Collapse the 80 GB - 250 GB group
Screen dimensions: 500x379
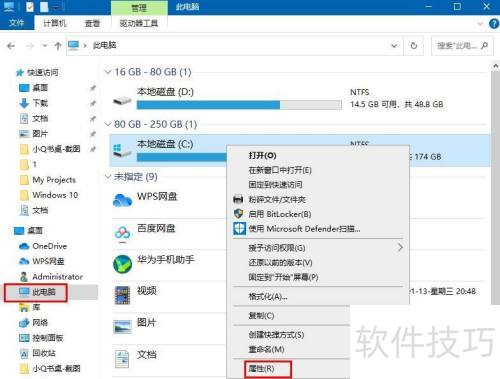(x=108, y=124)
